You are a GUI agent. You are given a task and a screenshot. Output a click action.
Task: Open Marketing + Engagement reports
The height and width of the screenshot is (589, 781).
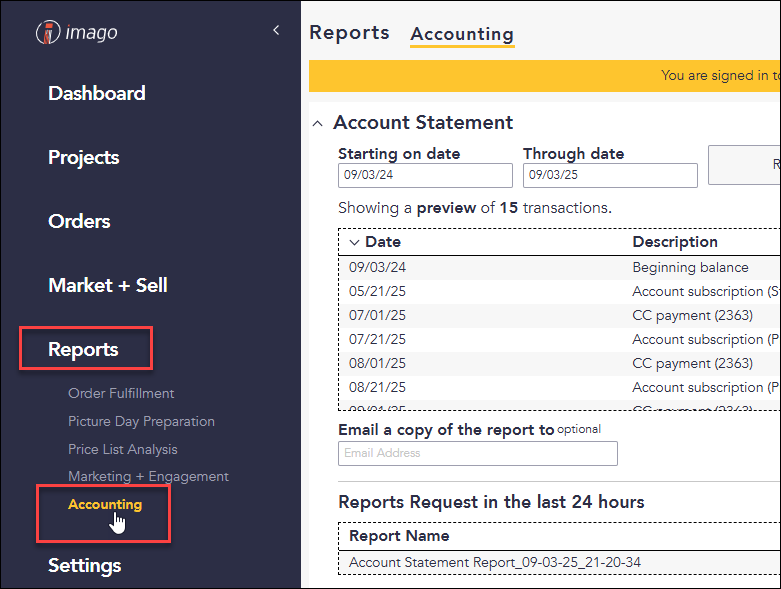point(148,476)
